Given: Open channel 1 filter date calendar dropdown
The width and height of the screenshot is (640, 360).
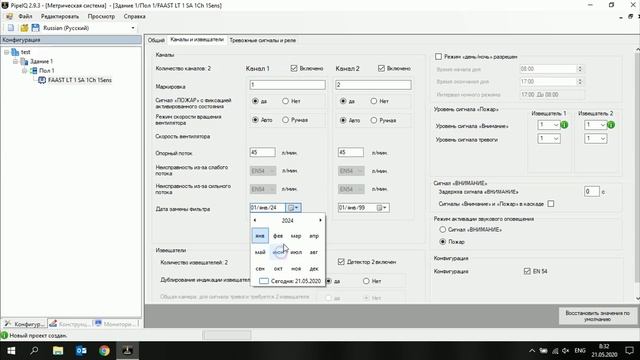Looking at the screenshot, I should click(293, 208).
